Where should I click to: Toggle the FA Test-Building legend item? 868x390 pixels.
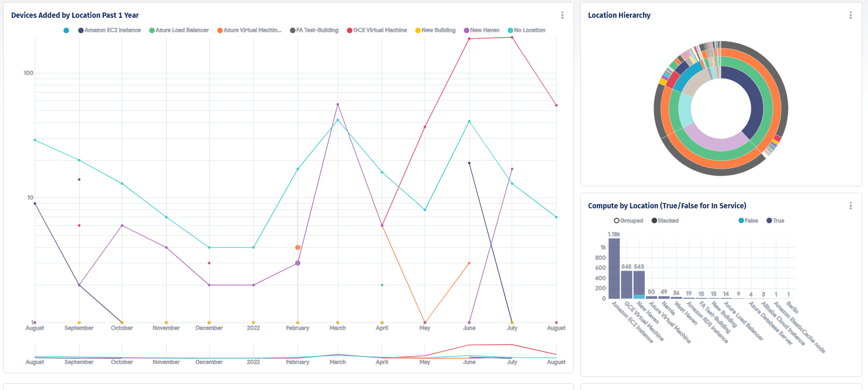click(314, 30)
